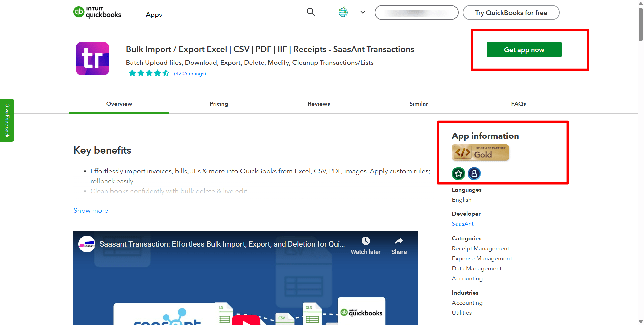Open the account field next to Try QuickBooks

tap(416, 12)
